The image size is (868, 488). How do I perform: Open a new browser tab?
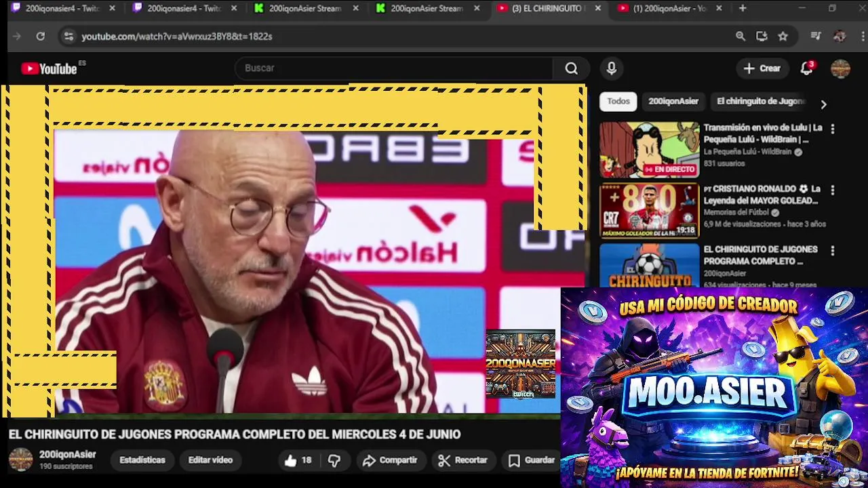coord(743,8)
